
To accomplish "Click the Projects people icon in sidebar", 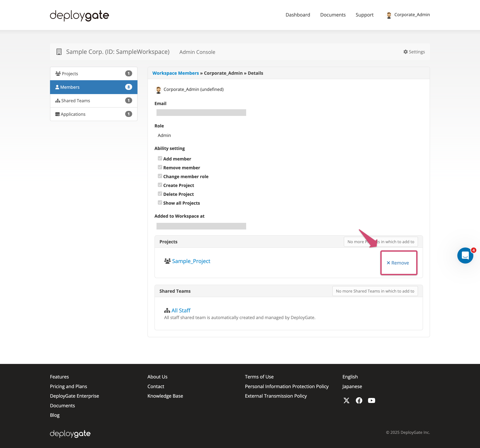I will (x=58, y=73).
